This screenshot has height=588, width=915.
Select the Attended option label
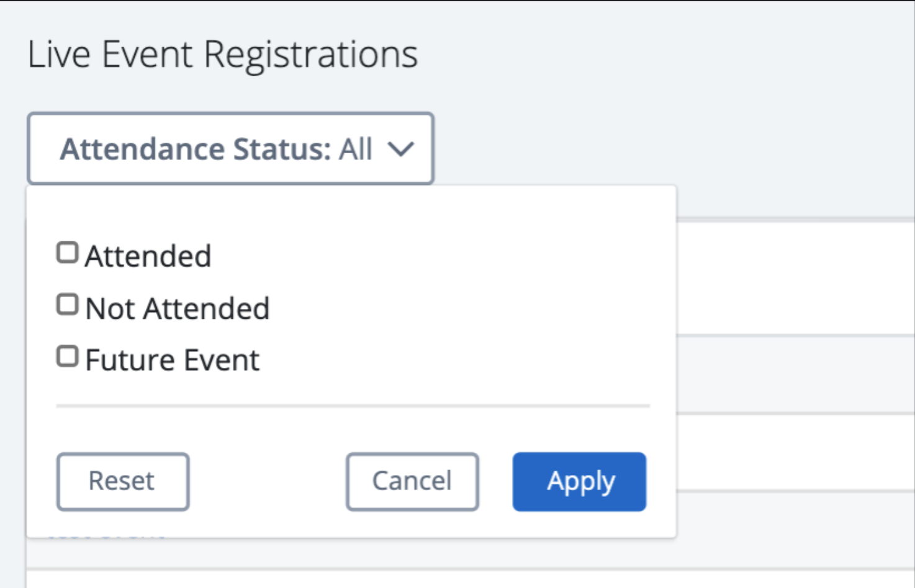(x=148, y=256)
